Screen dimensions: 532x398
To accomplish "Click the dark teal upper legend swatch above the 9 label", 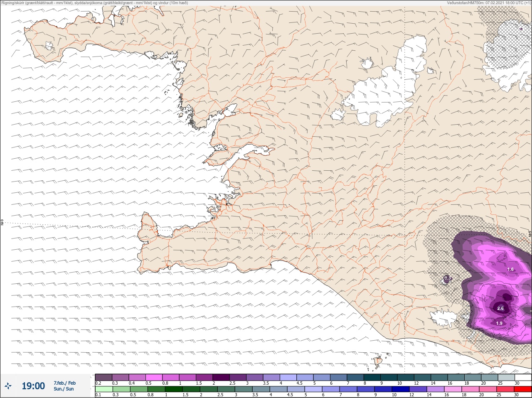I will 389,377.
